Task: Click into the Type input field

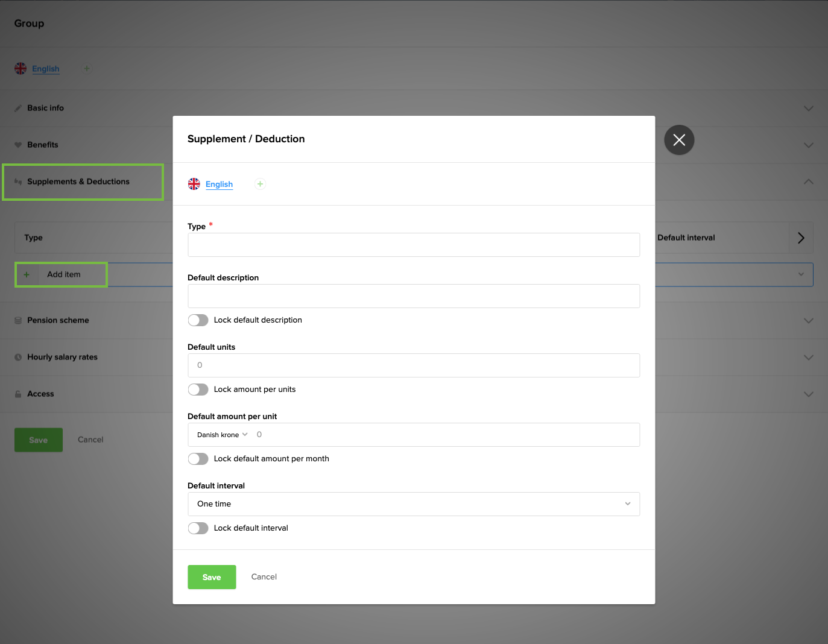Action: [x=414, y=245]
